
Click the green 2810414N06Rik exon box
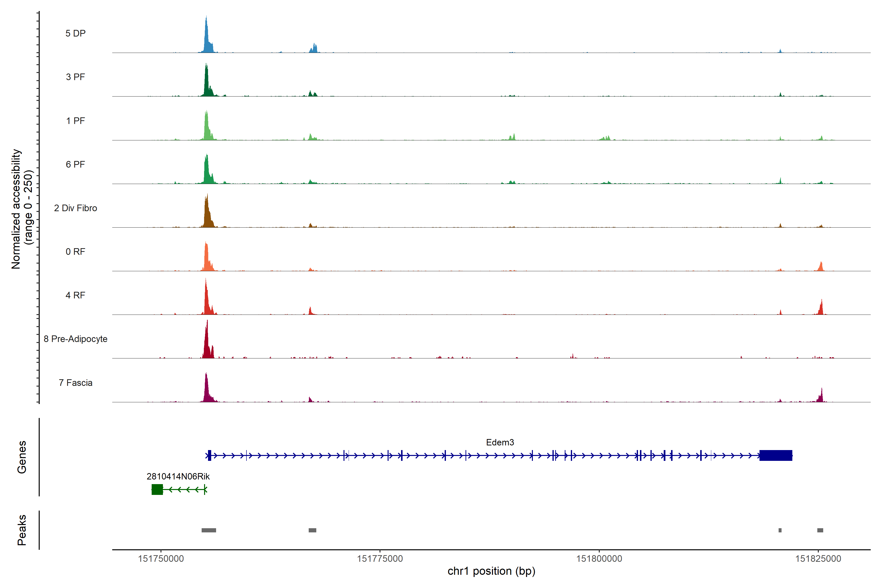point(157,489)
